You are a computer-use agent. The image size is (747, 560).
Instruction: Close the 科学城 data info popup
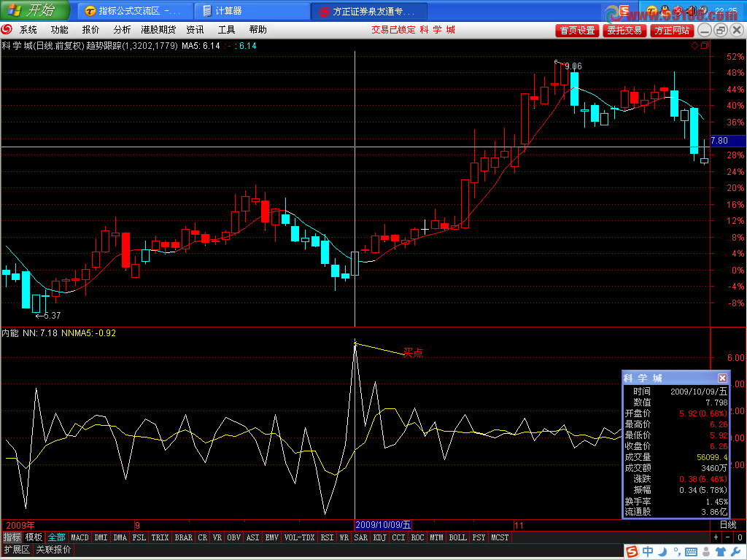[722, 378]
